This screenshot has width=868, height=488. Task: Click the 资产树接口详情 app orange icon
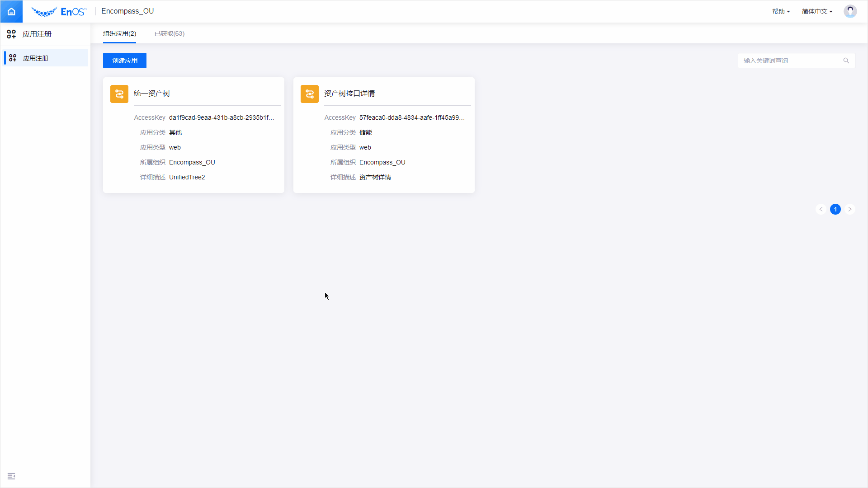pos(310,94)
